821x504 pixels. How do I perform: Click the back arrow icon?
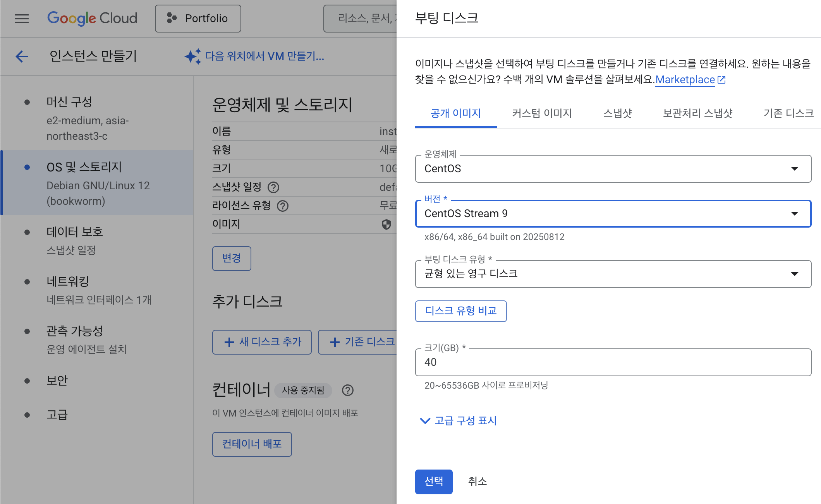coord(22,57)
